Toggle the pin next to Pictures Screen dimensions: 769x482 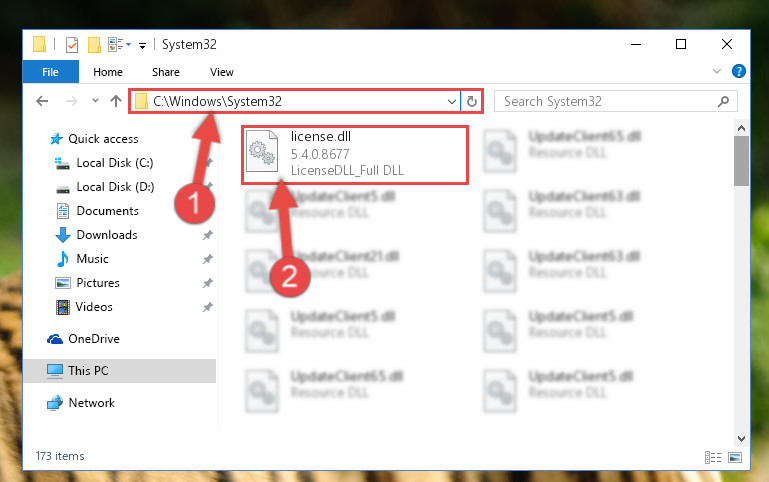(x=207, y=283)
